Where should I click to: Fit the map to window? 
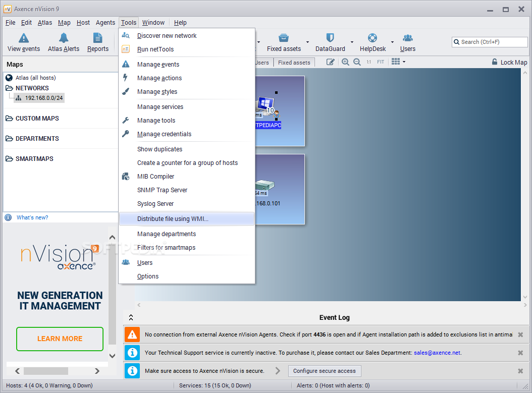coord(381,62)
